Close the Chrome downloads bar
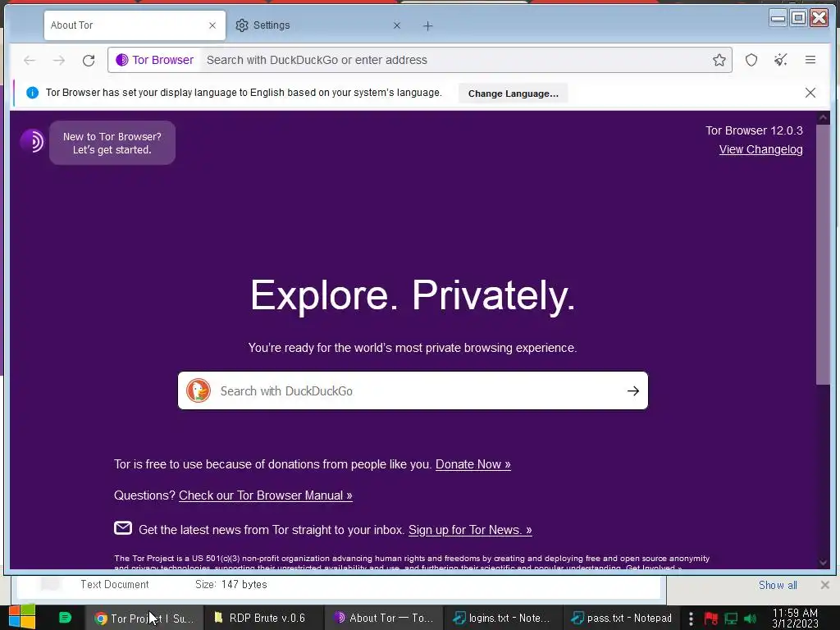This screenshot has width=840, height=630. click(825, 585)
